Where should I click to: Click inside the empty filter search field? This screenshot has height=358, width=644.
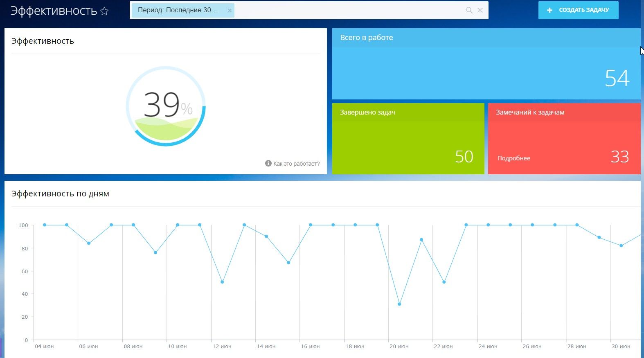pos(348,10)
